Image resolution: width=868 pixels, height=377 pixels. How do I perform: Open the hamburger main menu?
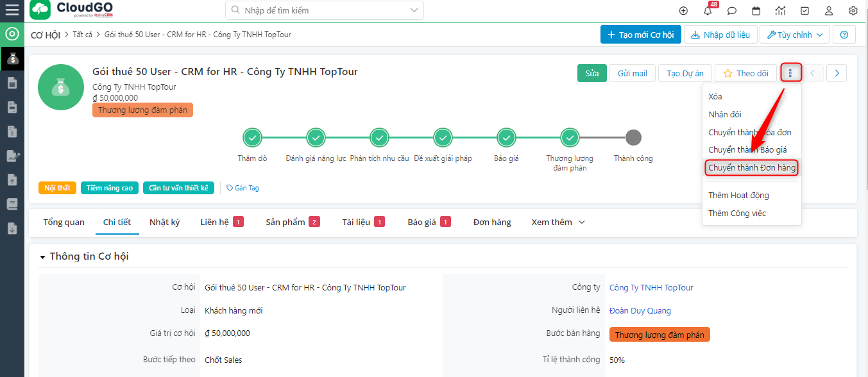pyautogui.click(x=12, y=10)
